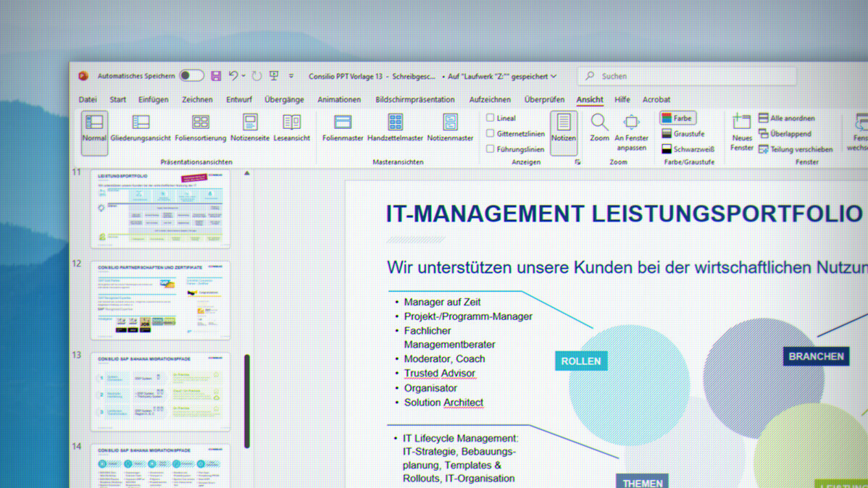Open the Überprüfen tab
The height and width of the screenshot is (488, 868).
(x=544, y=100)
